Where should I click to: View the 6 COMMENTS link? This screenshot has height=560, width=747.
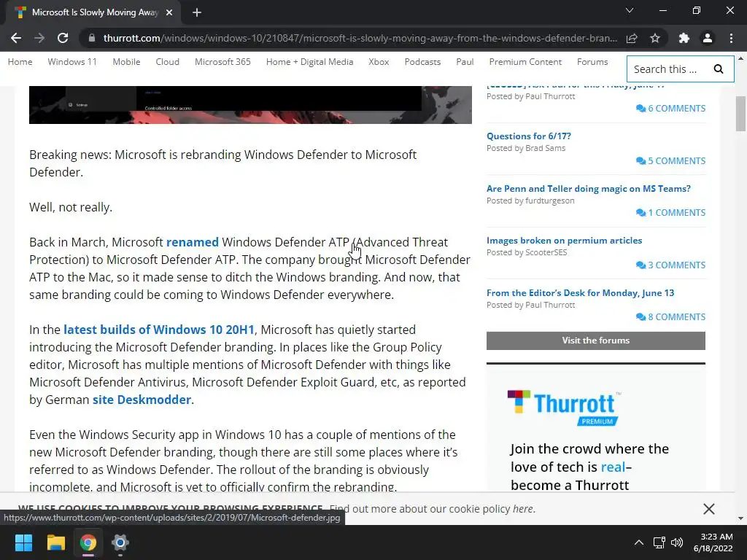tap(671, 109)
